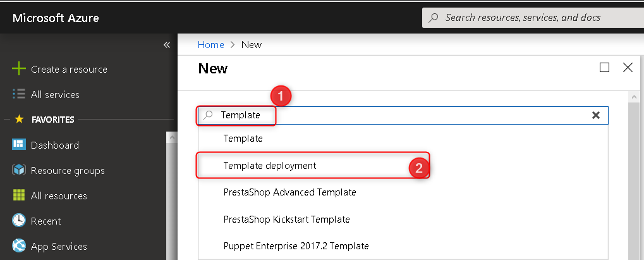Pick PrestaShop Kickstart Template suggestion
The height and width of the screenshot is (260, 644).
tap(286, 220)
